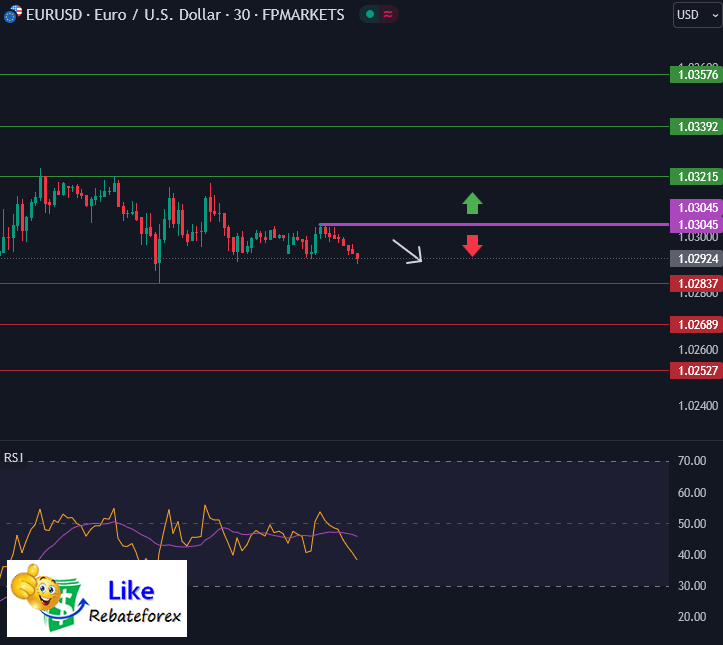723x645 pixels.
Task: Click the EURUSD Euro / U.S. Dollar title
Action: coord(185,15)
